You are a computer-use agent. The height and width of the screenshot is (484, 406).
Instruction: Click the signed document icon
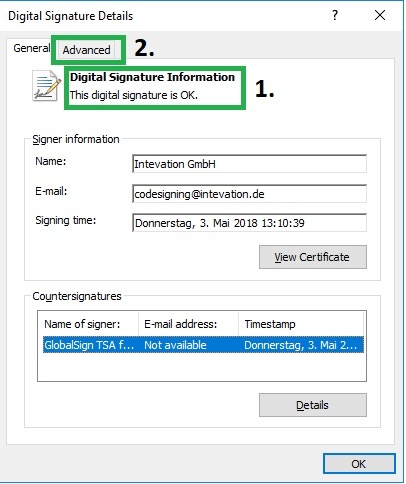[46, 86]
